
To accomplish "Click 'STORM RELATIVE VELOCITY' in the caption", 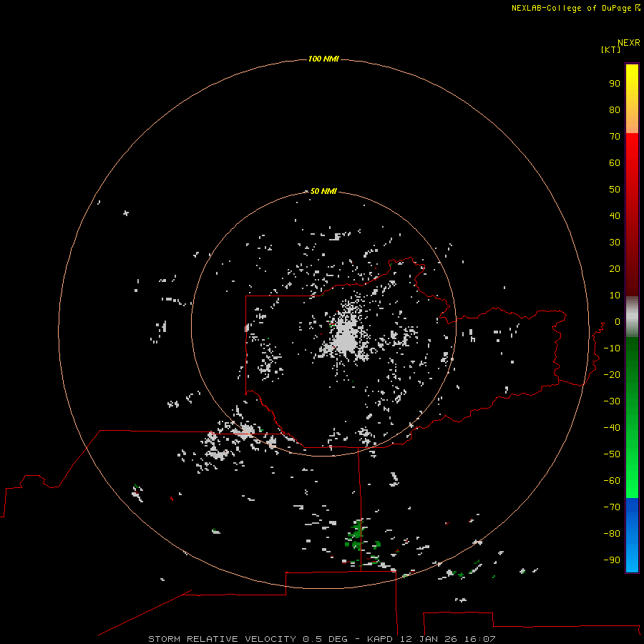I will click(222, 639).
